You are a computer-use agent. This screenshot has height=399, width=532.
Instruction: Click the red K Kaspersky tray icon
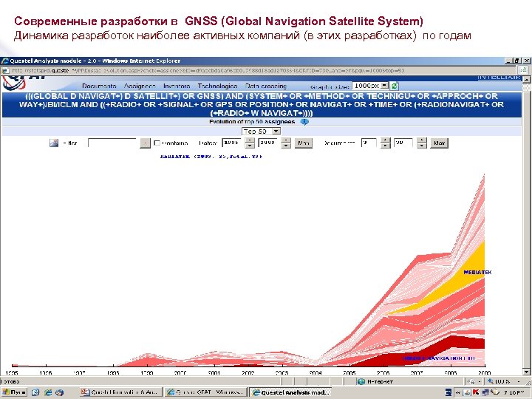(x=476, y=392)
